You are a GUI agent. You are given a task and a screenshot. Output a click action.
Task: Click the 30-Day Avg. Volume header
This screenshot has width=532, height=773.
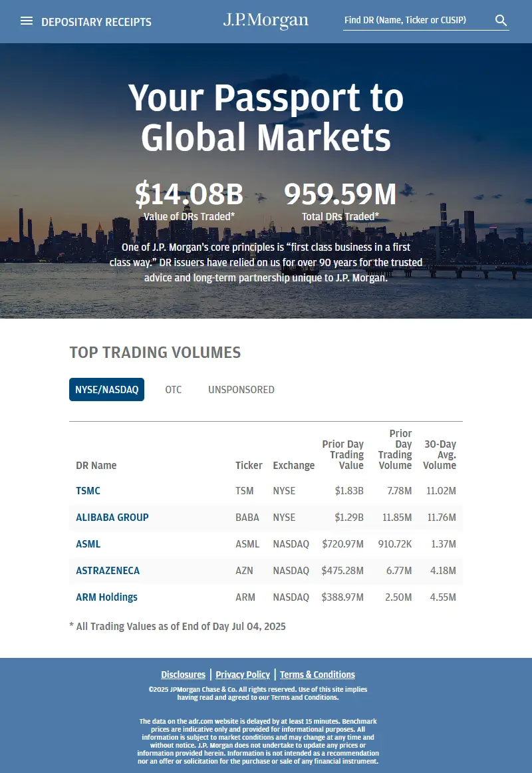click(440, 454)
